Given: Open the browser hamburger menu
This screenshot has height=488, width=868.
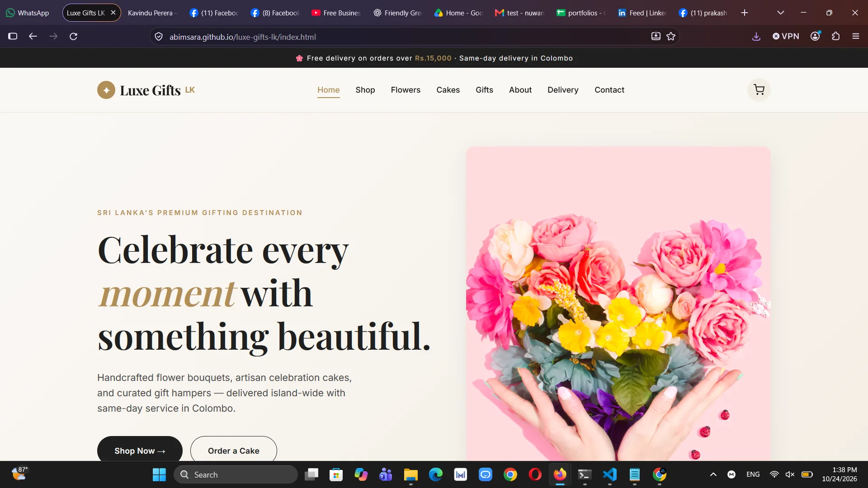Looking at the screenshot, I should tap(855, 36).
